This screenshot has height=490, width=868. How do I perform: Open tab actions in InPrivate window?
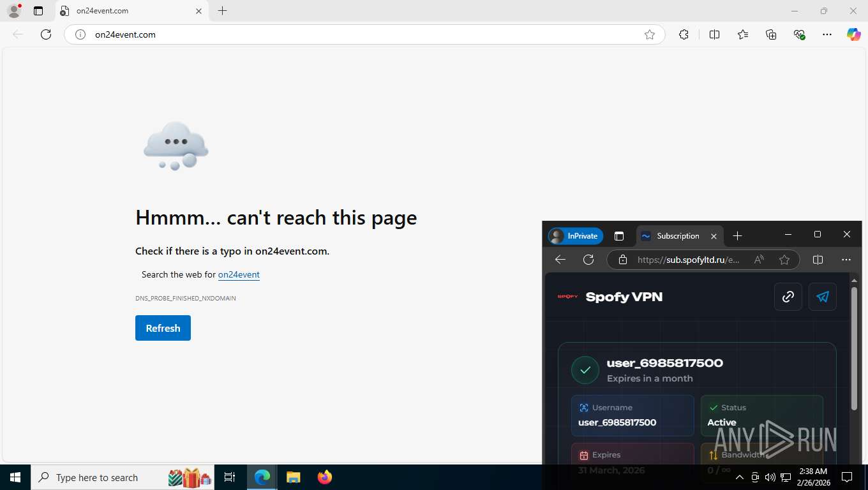(x=619, y=236)
